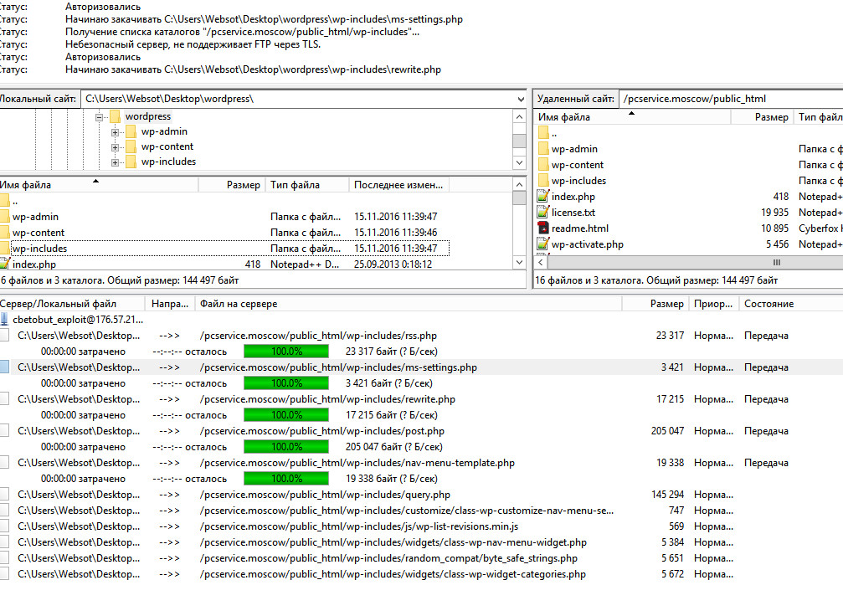Viewport: 843px width, 616px height.
Task: Collapse the wordpress tree node
Action: 99,116
